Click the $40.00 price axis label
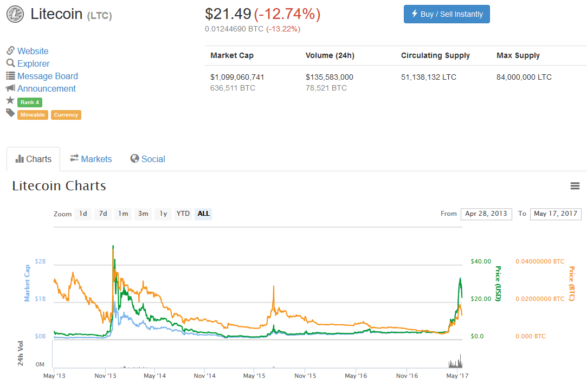The height and width of the screenshot is (392, 587). click(481, 261)
